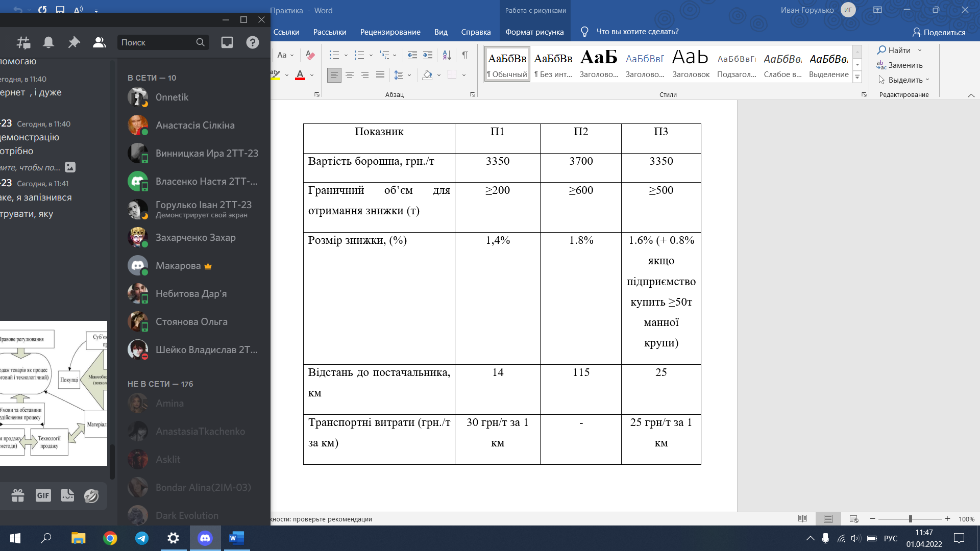Open Telegram from the taskbar
The width and height of the screenshot is (980, 551).
coord(142,538)
